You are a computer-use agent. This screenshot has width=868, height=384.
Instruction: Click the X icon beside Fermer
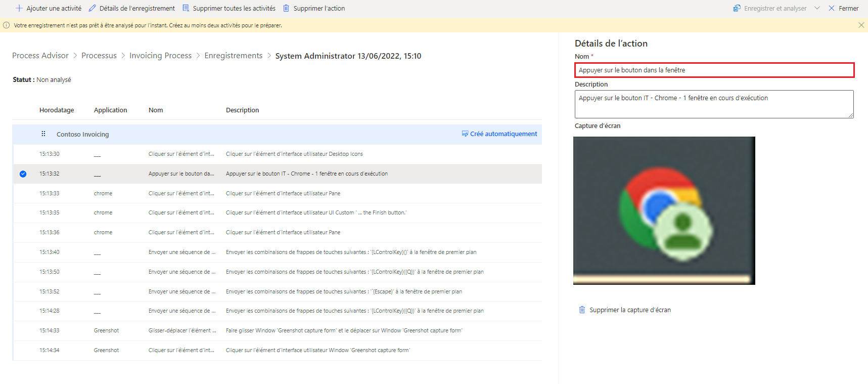pos(832,9)
